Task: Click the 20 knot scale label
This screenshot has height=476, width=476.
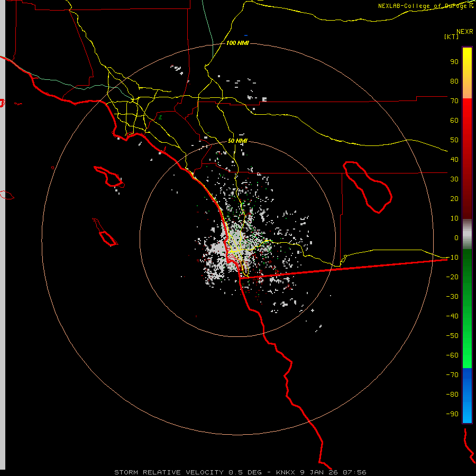Action: pos(454,198)
